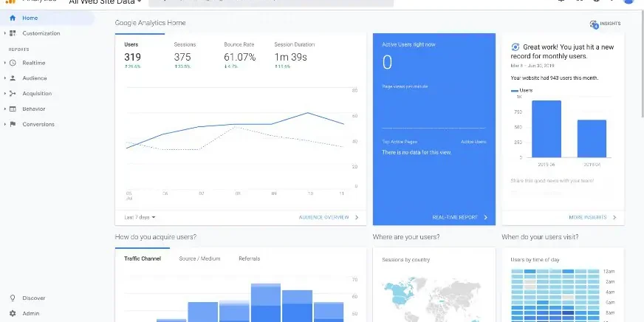Switch to the Referrals tab

[250, 258]
